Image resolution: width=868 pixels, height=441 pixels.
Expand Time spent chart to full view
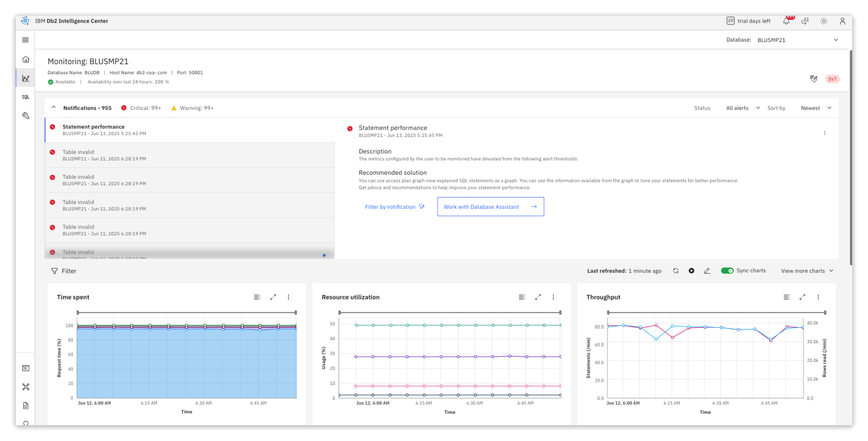[273, 297]
